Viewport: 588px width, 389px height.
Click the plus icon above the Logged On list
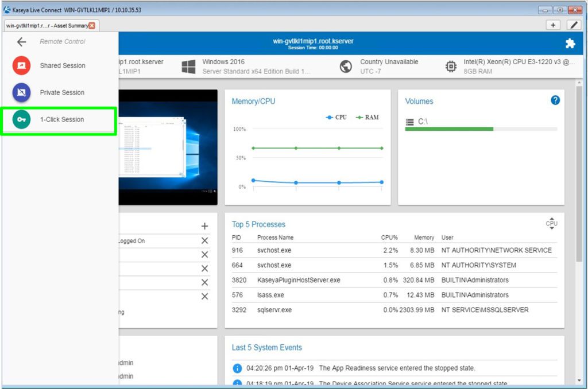tap(204, 226)
